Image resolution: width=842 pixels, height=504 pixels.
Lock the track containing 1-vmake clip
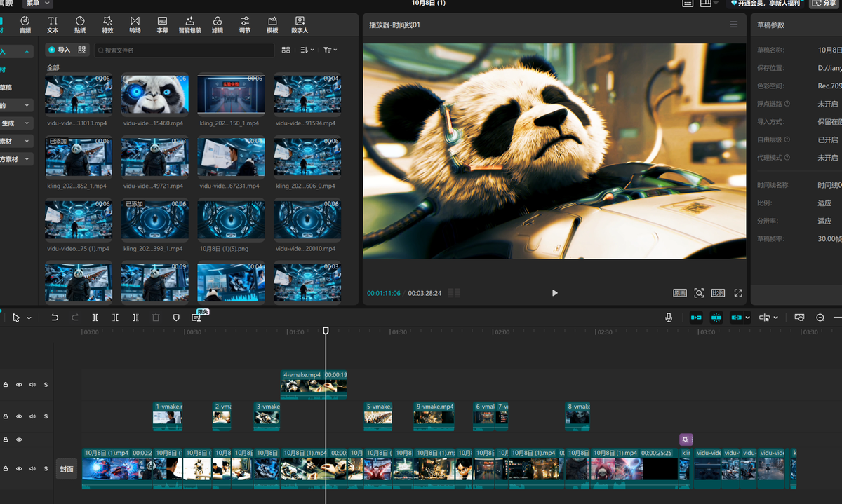[x=6, y=416]
